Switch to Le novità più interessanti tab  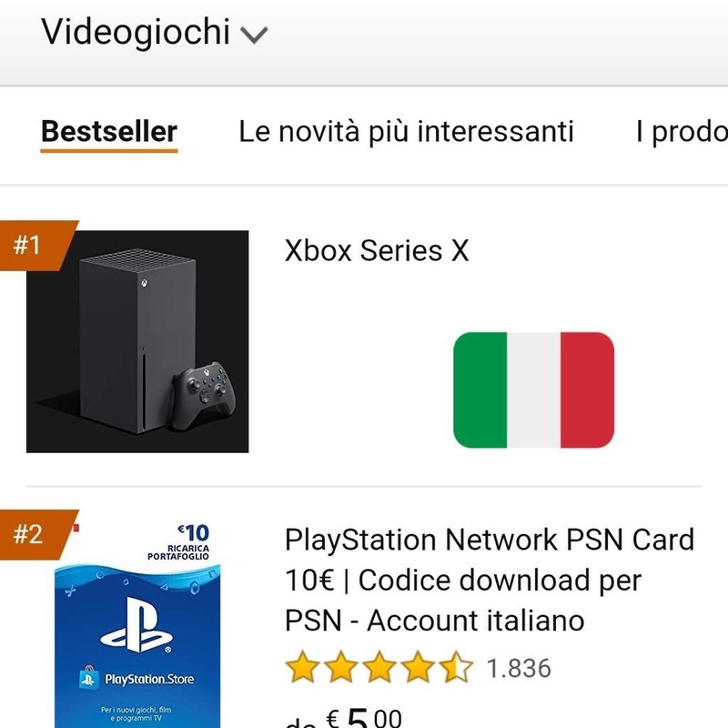coord(406,131)
